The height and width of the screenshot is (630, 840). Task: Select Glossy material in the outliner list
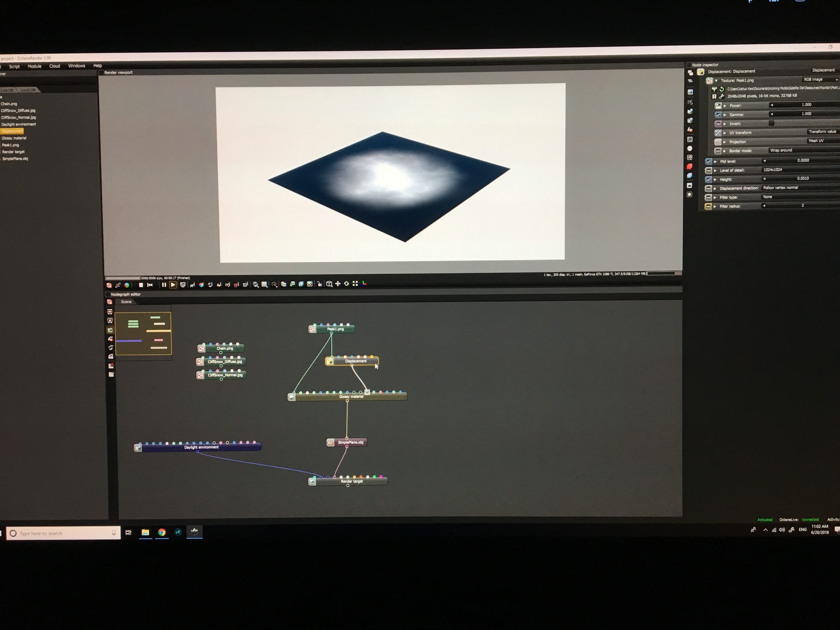click(14, 138)
